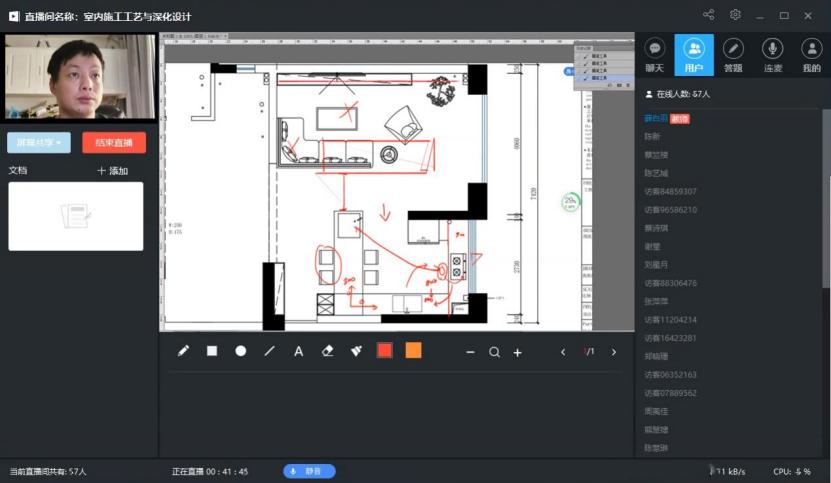
Task: Mute microphone with 静音 button
Action: point(309,471)
